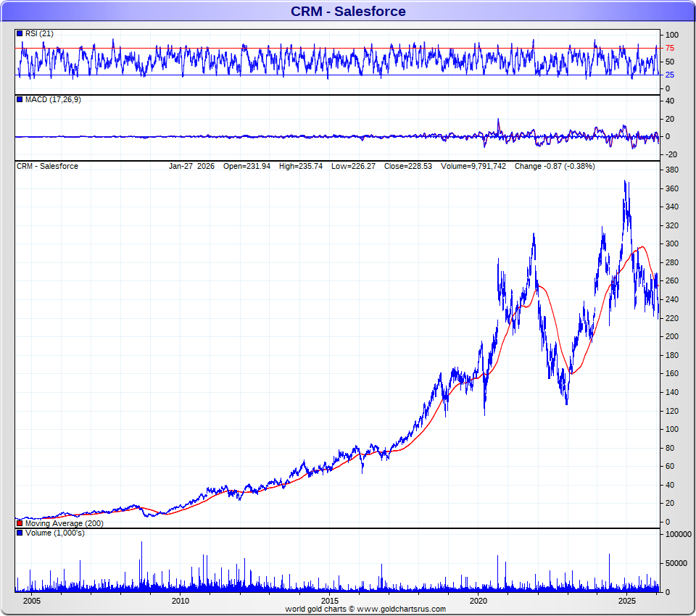Click the RSI axis label 100
696x616 pixels.
pyautogui.click(x=671, y=35)
